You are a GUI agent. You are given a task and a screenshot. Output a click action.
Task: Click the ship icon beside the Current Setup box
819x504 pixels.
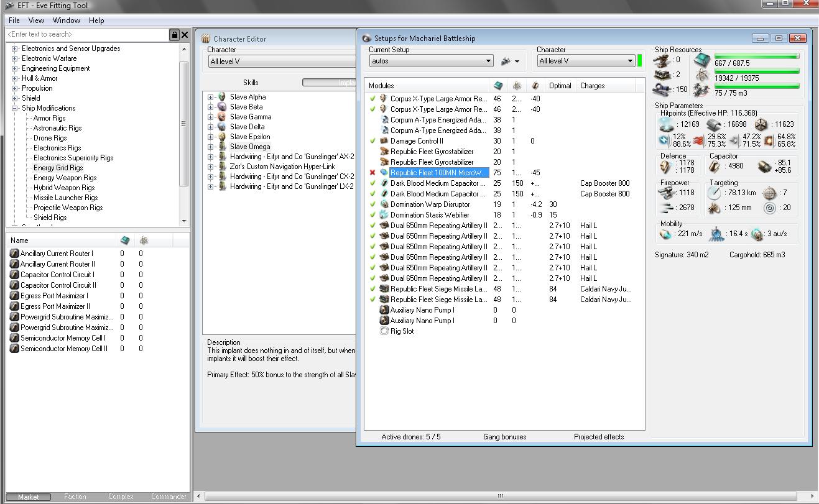point(506,61)
